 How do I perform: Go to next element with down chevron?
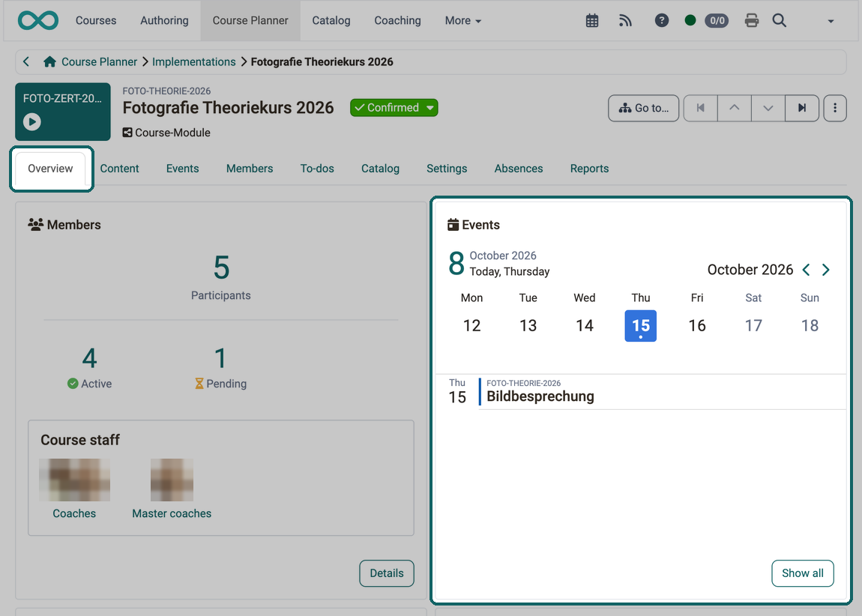[768, 108]
